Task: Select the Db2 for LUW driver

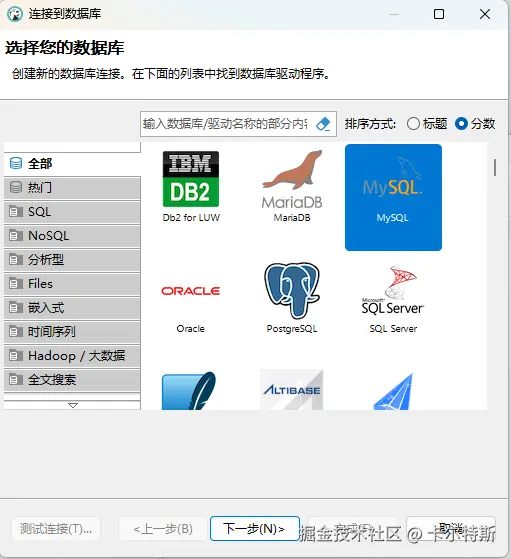Action: (x=191, y=186)
